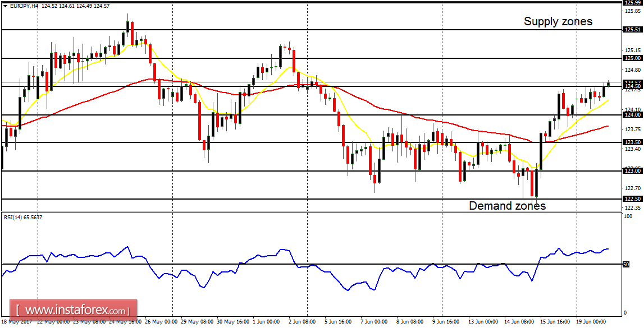Select the EURJPY,H4 symbol title text

(x=24, y=6)
